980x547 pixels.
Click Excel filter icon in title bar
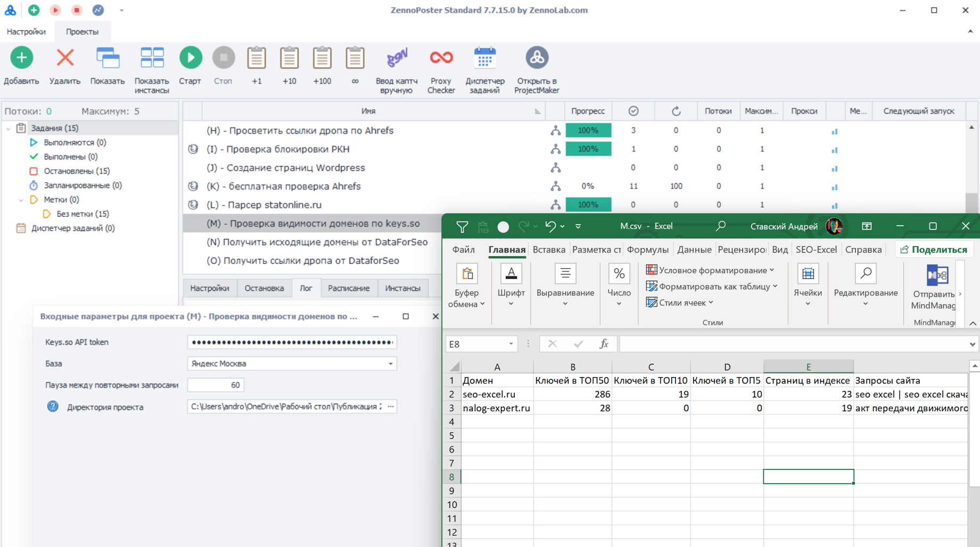(462, 227)
